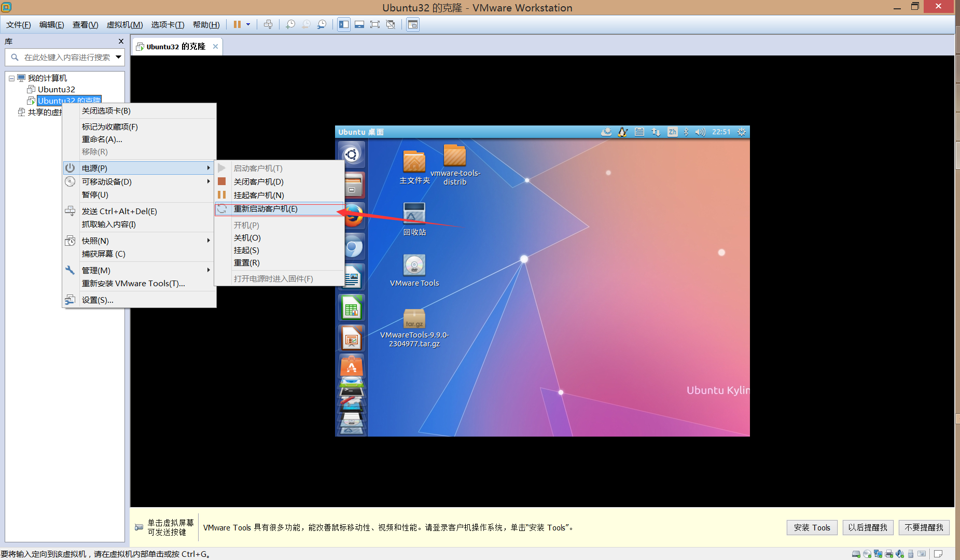Close the Ubuntu32 的克隆 tab

pos(215,47)
